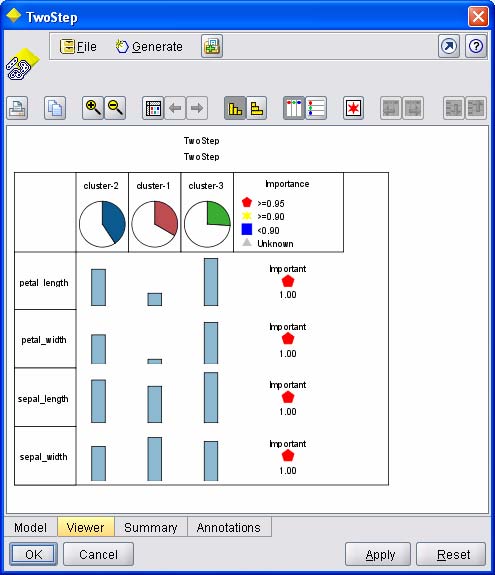The width and height of the screenshot is (495, 575).
Task: Select the petal_length row label
Action: coord(44,283)
